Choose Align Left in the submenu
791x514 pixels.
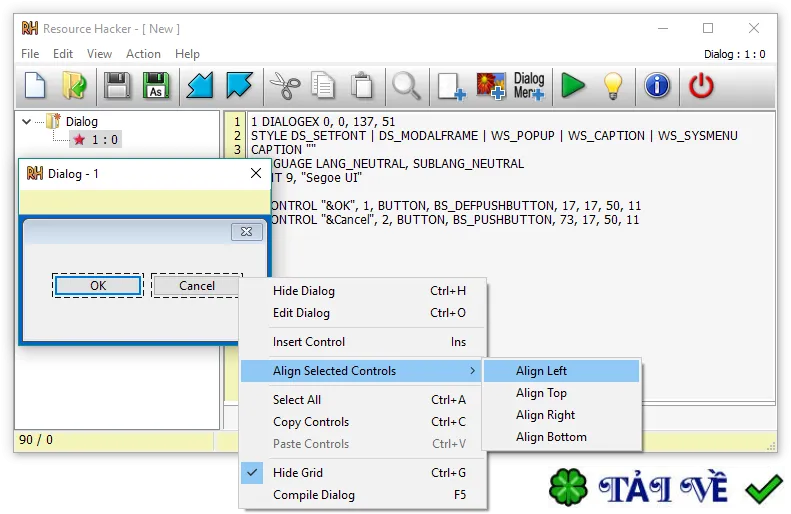pos(561,371)
